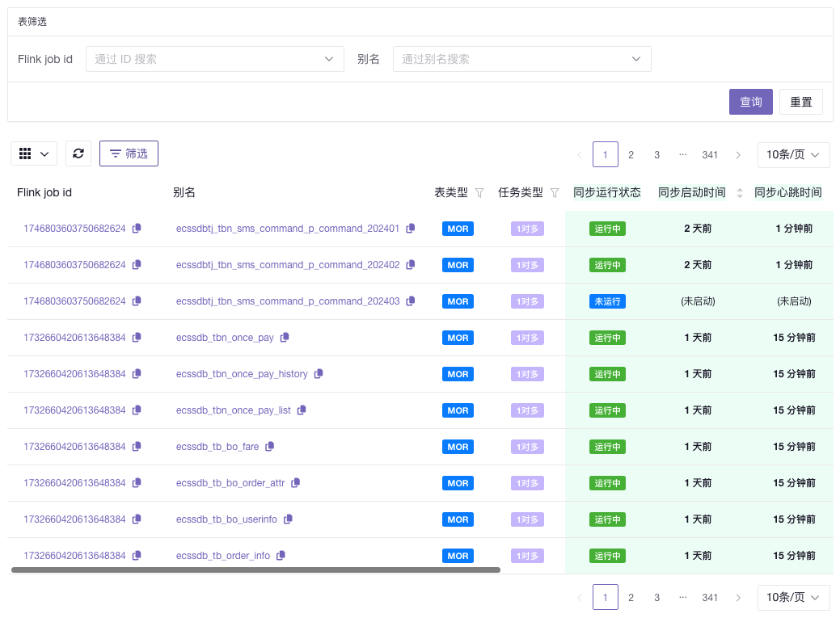Open ecssdb_tbn_once_pay_history alias link

(242, 374)
